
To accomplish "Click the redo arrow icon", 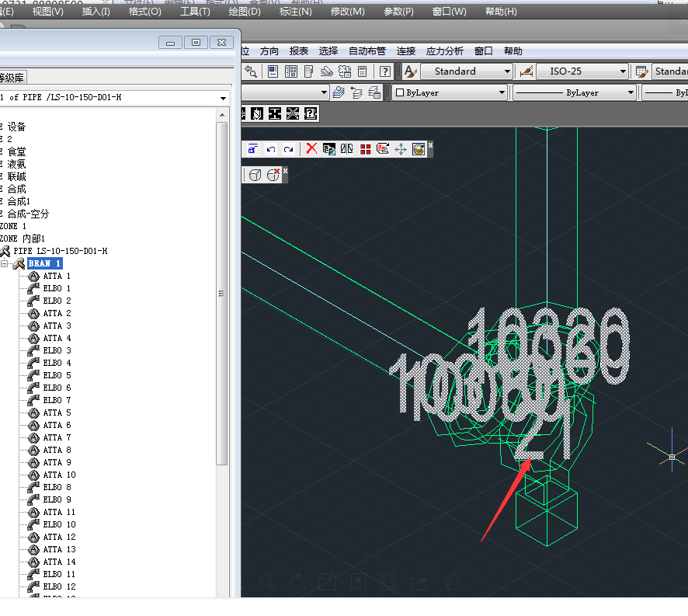I will point(288,149).
